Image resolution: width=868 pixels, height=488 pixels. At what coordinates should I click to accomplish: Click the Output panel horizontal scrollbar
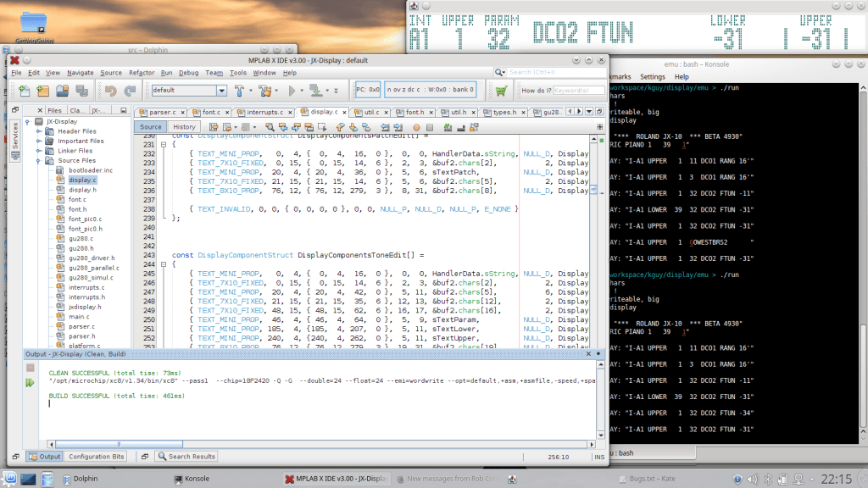[320, 444]
